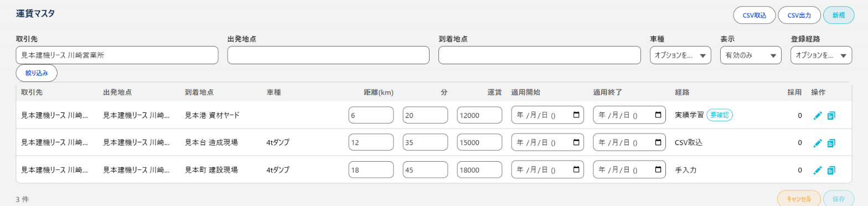Click fare field with value 15000

[479, 142]
